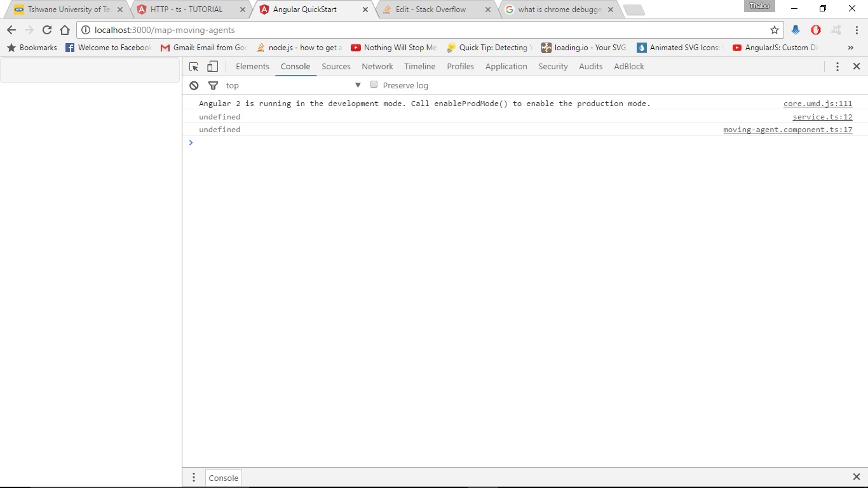Go back to previous page
Screen dimensions: 868x488
[11, 30]
